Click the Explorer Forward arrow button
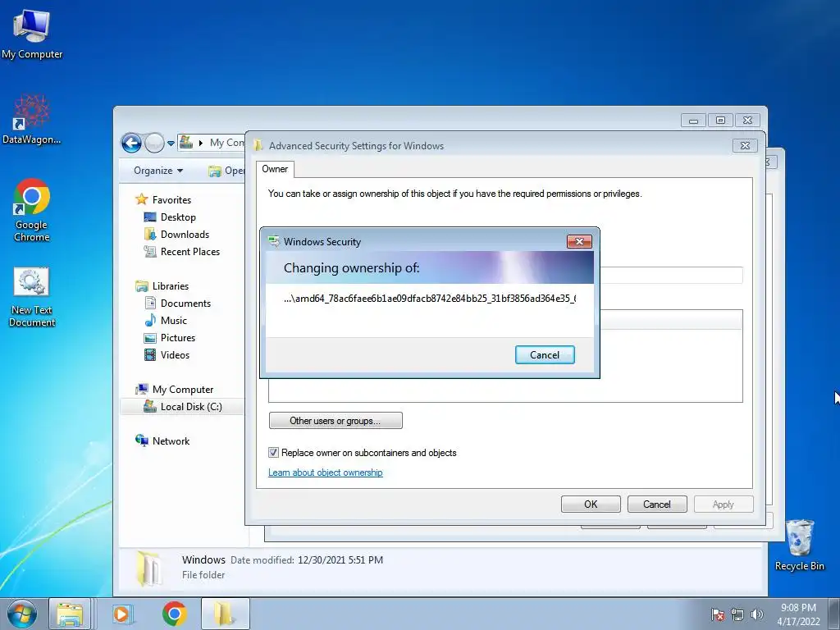This screenshot has width=840, height=630. point(154,143)
